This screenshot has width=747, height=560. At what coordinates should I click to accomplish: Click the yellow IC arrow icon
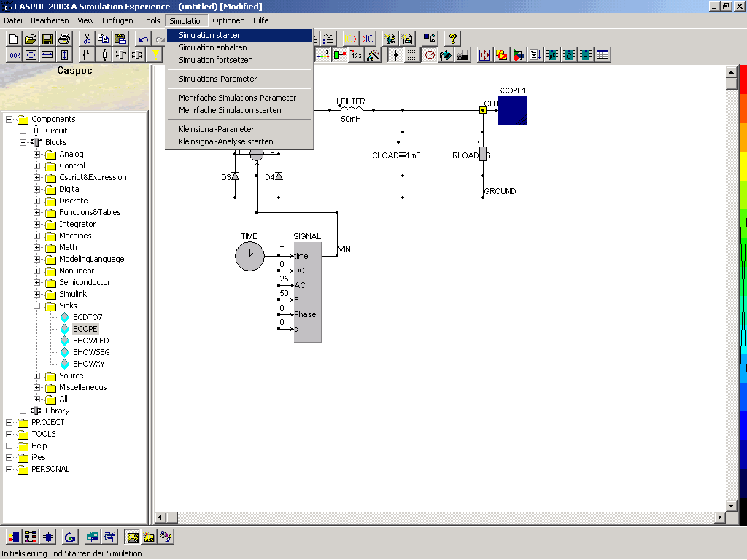coord(351,39)
